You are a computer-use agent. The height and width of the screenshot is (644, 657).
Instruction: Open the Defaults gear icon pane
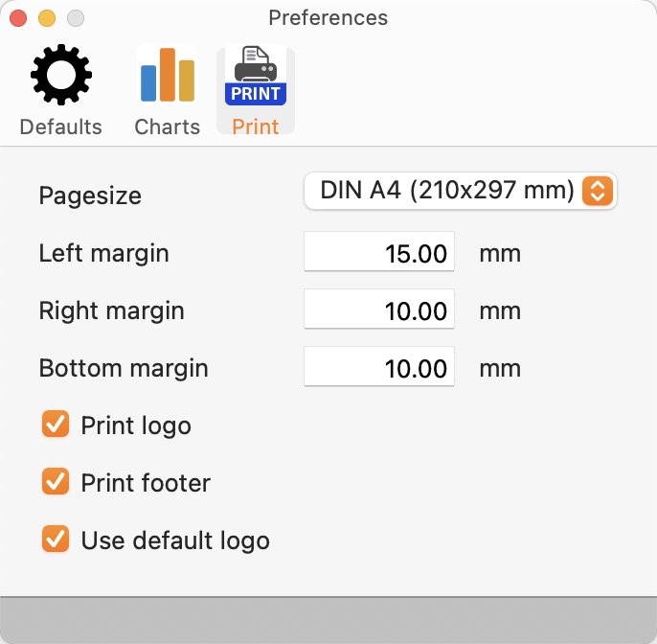(61, 75)
